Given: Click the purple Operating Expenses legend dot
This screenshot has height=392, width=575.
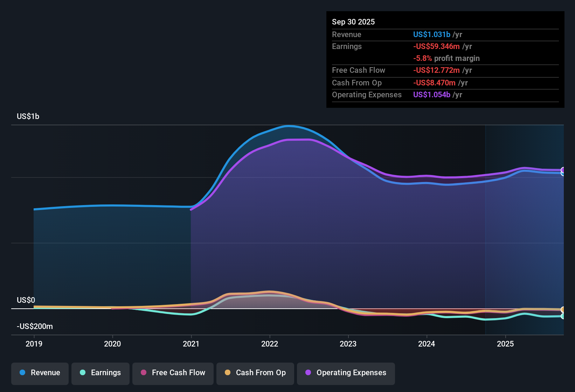Looking at the screenshot, I should pos(308,373).
